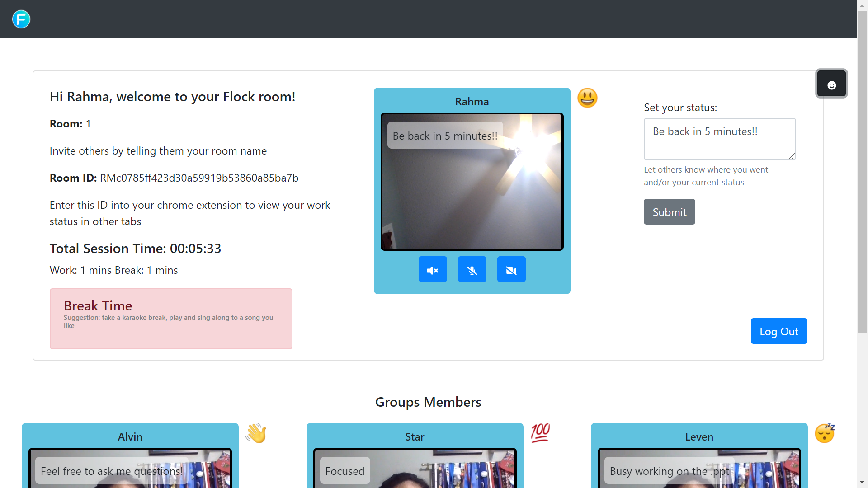Click the waving hand emoji beside Alvin
Image resolution: width=868 pixels, height=488 pixels.
click(x=256, y=433)
